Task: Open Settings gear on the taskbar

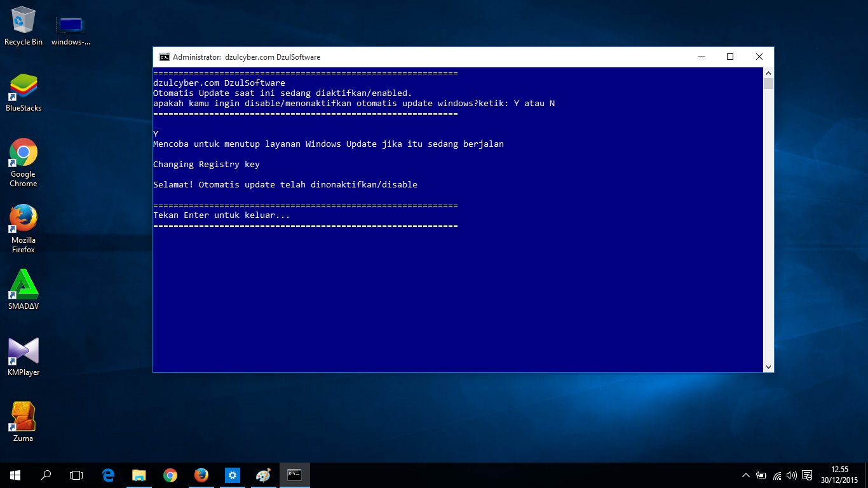Action: point(232,475)
